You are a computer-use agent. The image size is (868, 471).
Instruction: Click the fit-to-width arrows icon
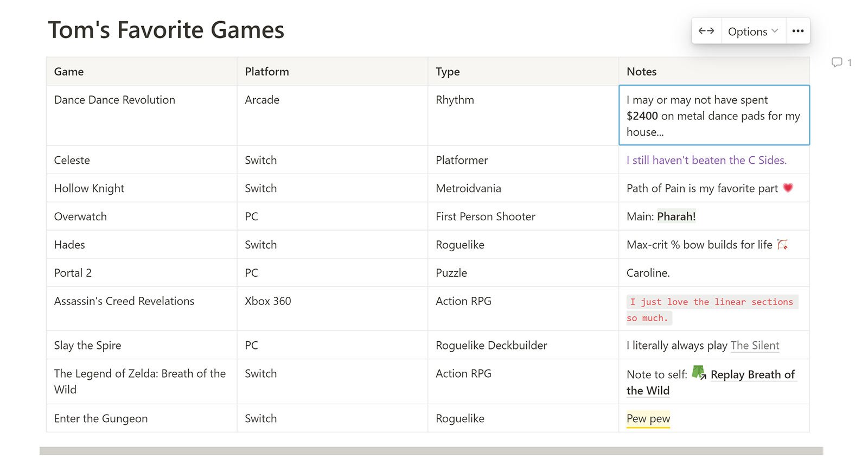[x=706, y=31]
